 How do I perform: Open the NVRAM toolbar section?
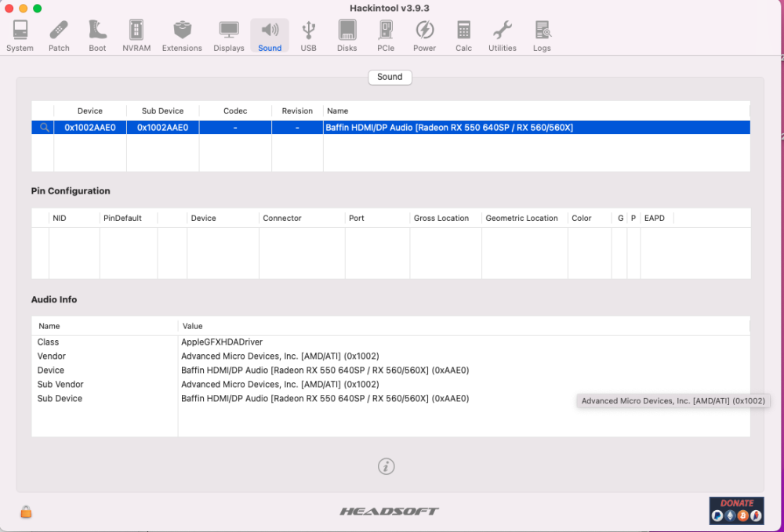pos(136,36)
